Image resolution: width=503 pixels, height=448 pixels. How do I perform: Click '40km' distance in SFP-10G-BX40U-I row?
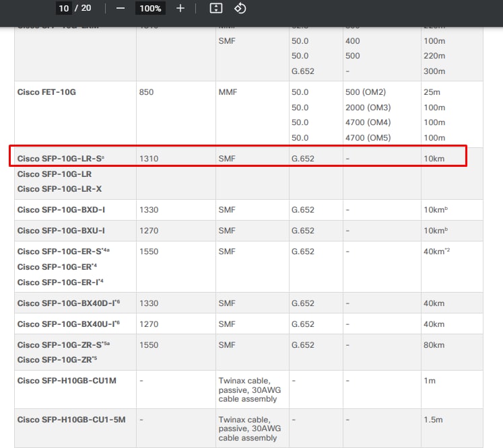[x=434, y=324]
